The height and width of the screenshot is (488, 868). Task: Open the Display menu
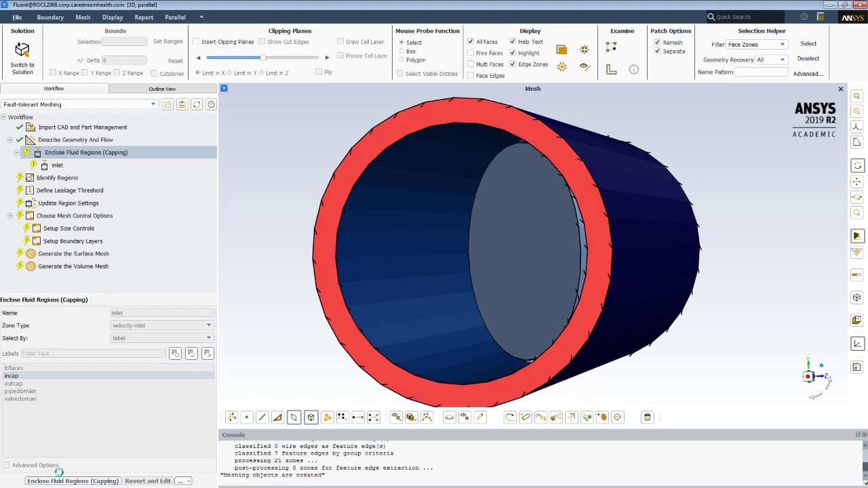[113, 17]
